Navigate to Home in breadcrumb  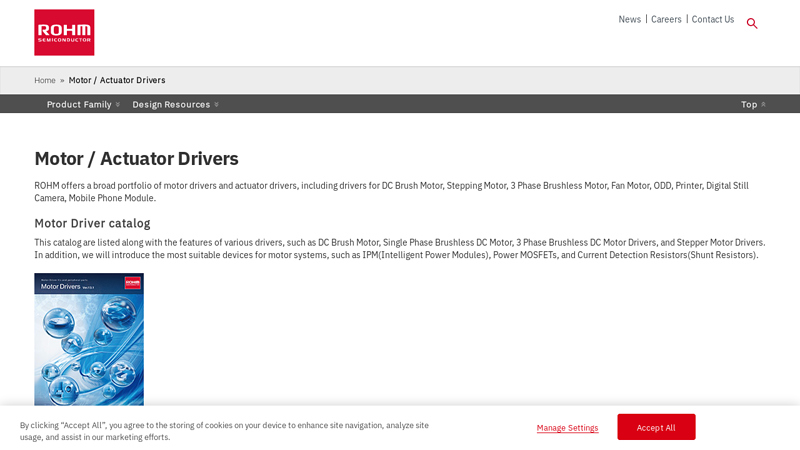click(x=45, y=80)
